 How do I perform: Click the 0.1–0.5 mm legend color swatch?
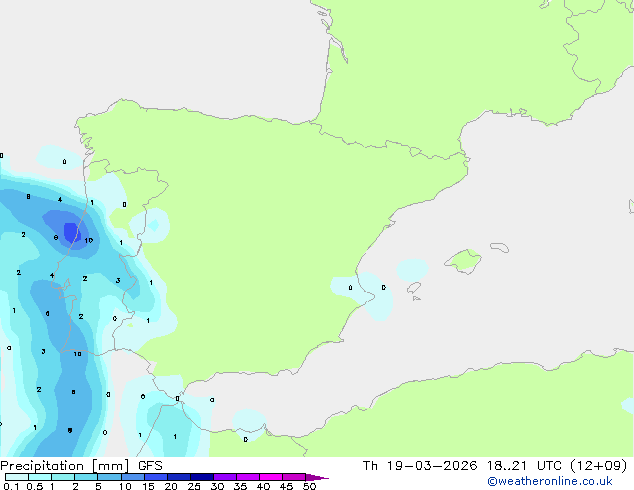click(x=17, y=477)
